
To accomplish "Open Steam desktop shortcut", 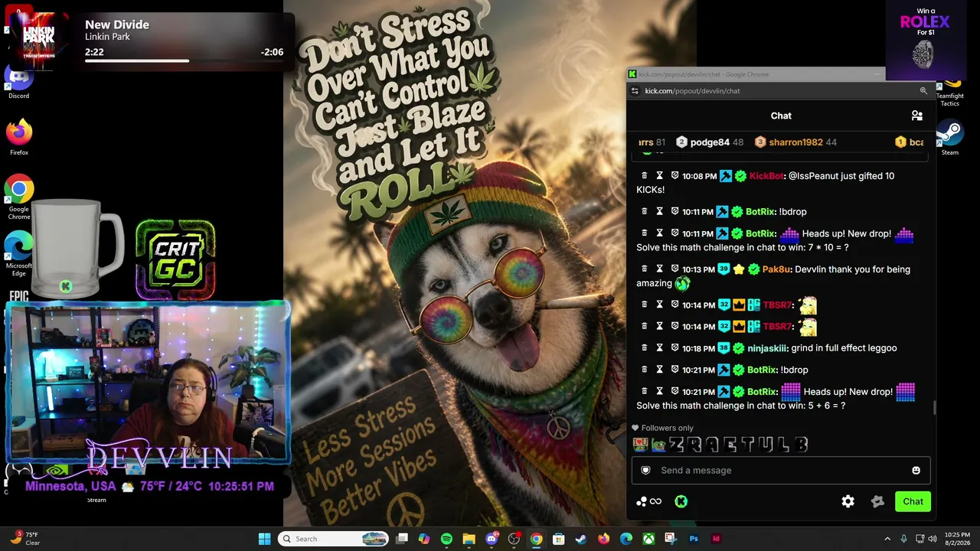I will 949,138.
